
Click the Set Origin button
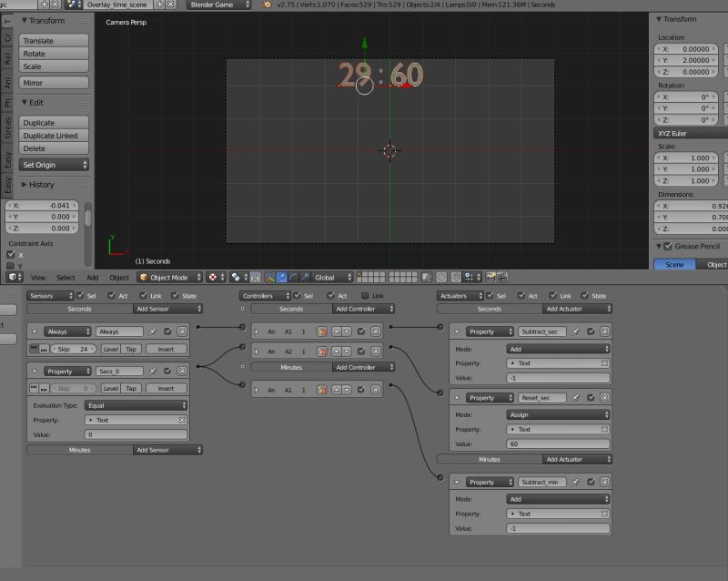pos(54,164)
